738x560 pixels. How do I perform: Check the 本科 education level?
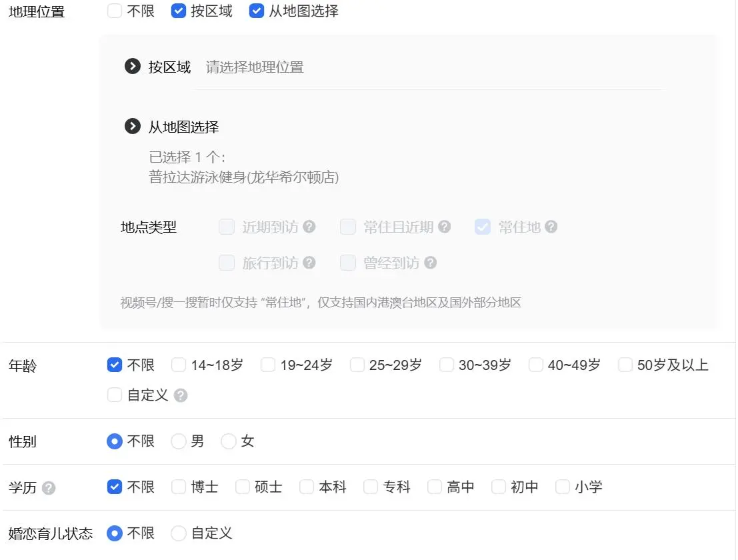[x=306, y=487]
